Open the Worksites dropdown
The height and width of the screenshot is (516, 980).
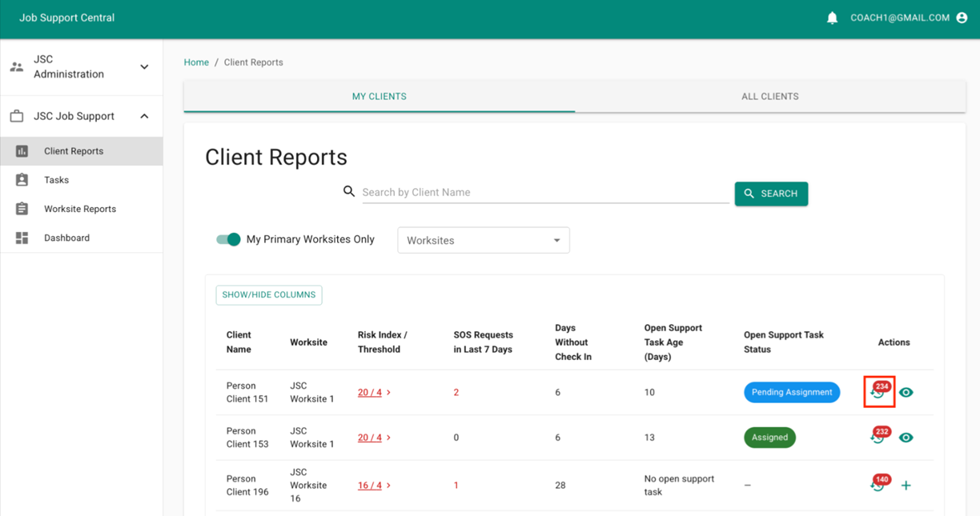pyautogui.click(x=484, y=240)
